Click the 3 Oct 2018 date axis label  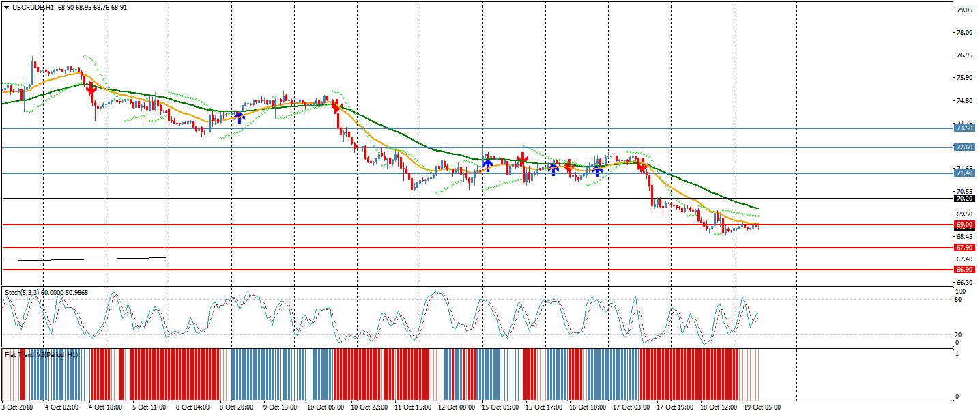pyautogui.click(x=17, y=407)
